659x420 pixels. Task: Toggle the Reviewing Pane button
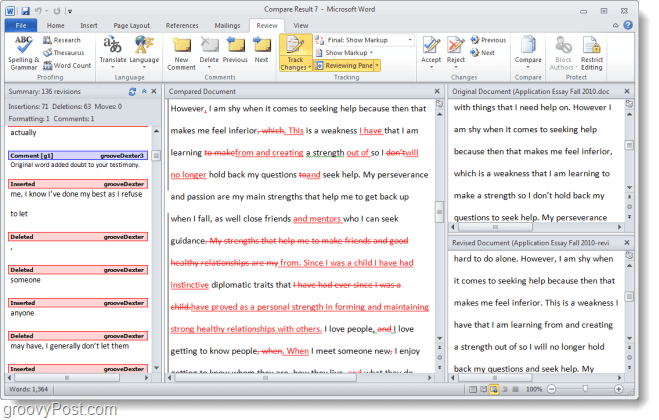[x=344, y=66]
